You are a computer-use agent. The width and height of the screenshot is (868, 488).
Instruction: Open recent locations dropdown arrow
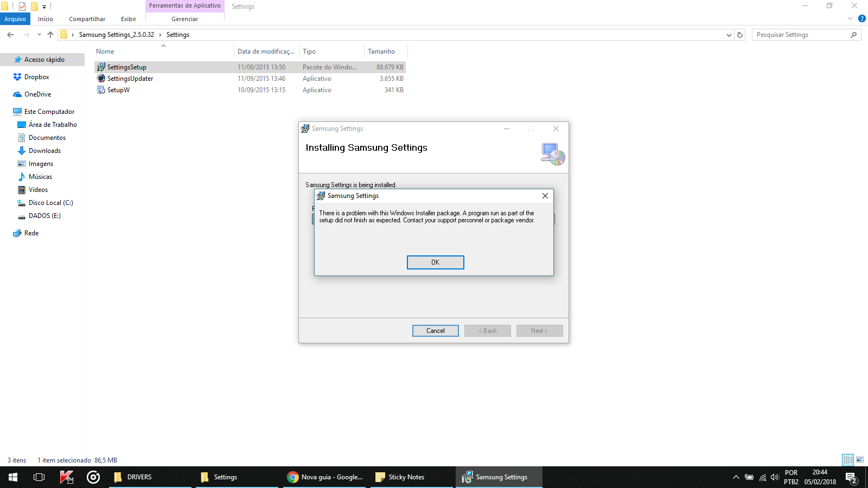tap(39, 35)
